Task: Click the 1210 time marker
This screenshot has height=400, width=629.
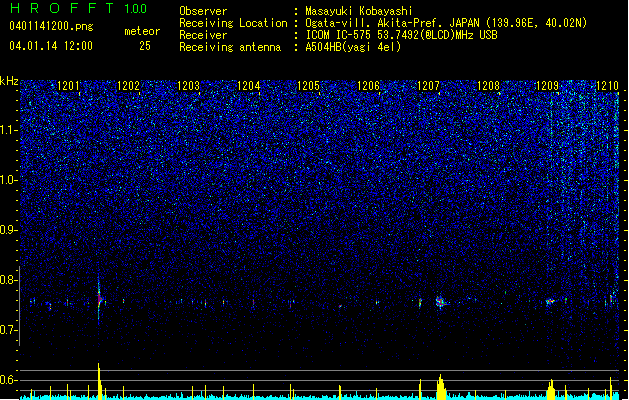Action: [607, 86]
